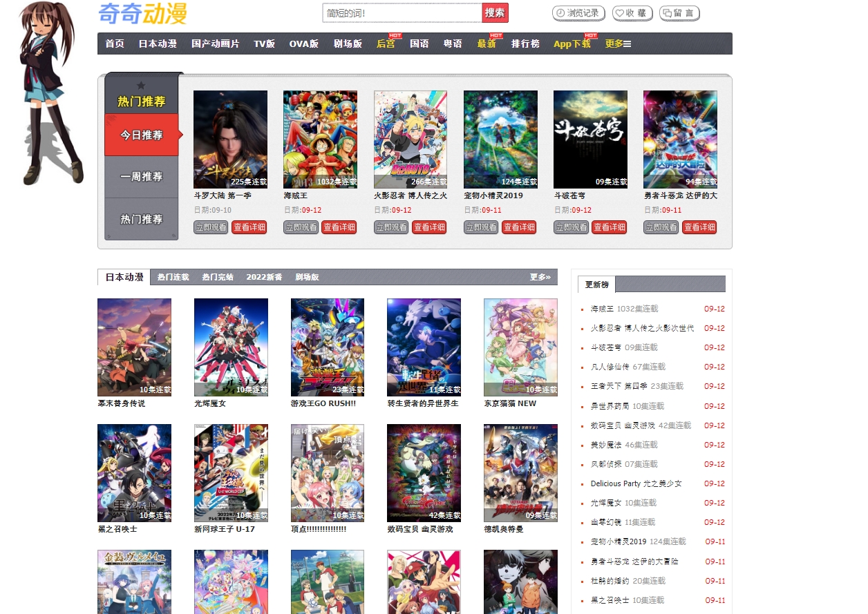Select 粤语 navigation item
The width and height of the screenshot is (868, 614).
tap(453, 44)
